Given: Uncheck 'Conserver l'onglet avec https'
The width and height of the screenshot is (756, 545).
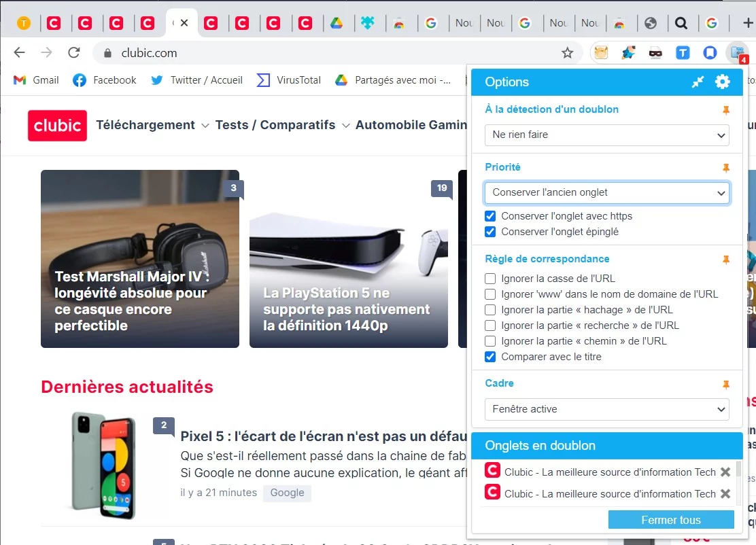Looking at the screenshot, I should pos(490,216).
